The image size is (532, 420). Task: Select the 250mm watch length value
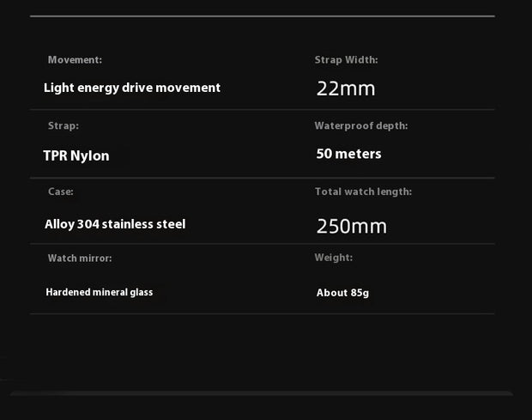[351, 227]
